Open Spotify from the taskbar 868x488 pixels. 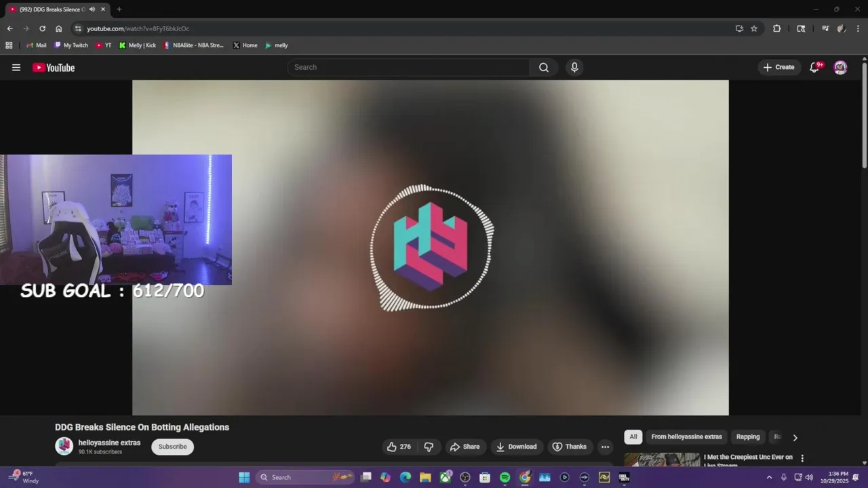point(505,477)
